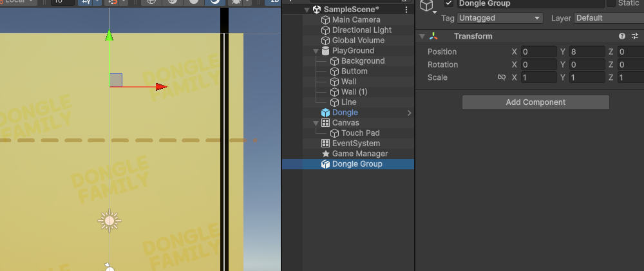
Task: Click the Rotation X field
Action: [539, 64]
